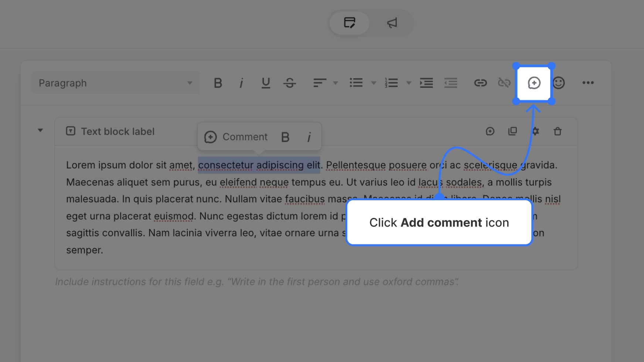Apply strikethrough formatting
Viewport: 644px width, 362px height.
point(289,83)
